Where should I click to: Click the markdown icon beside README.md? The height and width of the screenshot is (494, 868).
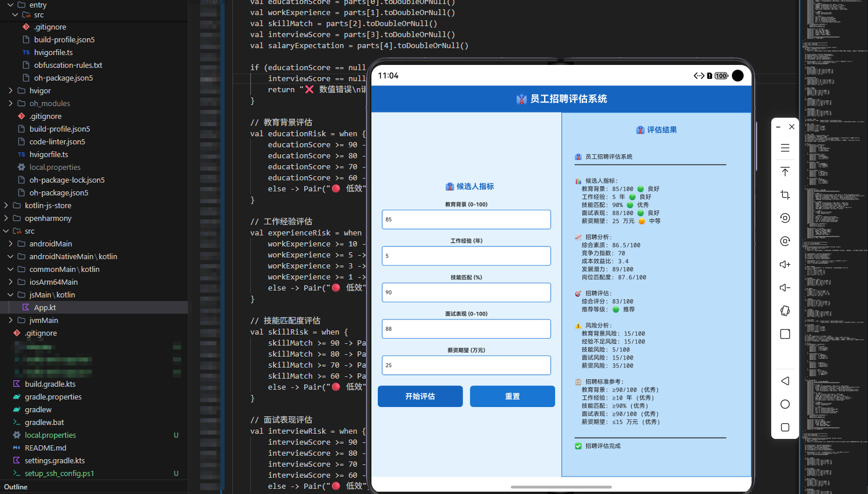(x=17, y=448)
